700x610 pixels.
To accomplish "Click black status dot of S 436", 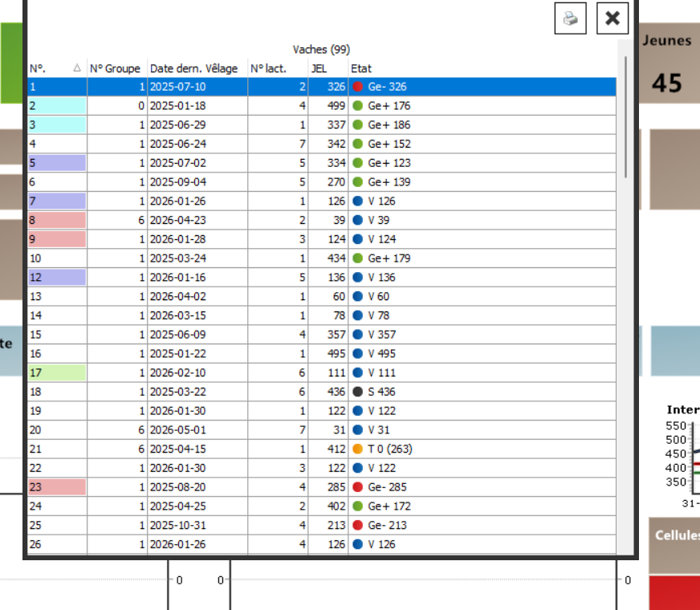I will (x=357, y=392).
